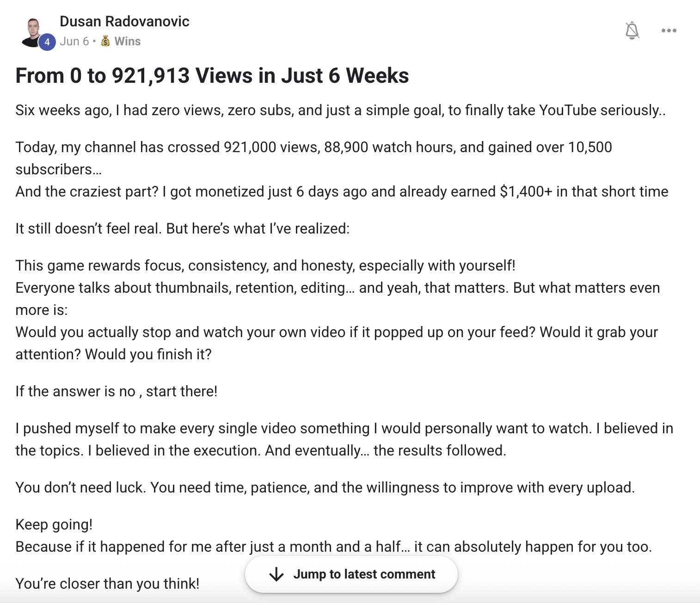Click the 'You're closer than you think!' line
Image resolution: width=700 pixels, height=603 pixels.
pyautogui.click(x=107, y=584)
